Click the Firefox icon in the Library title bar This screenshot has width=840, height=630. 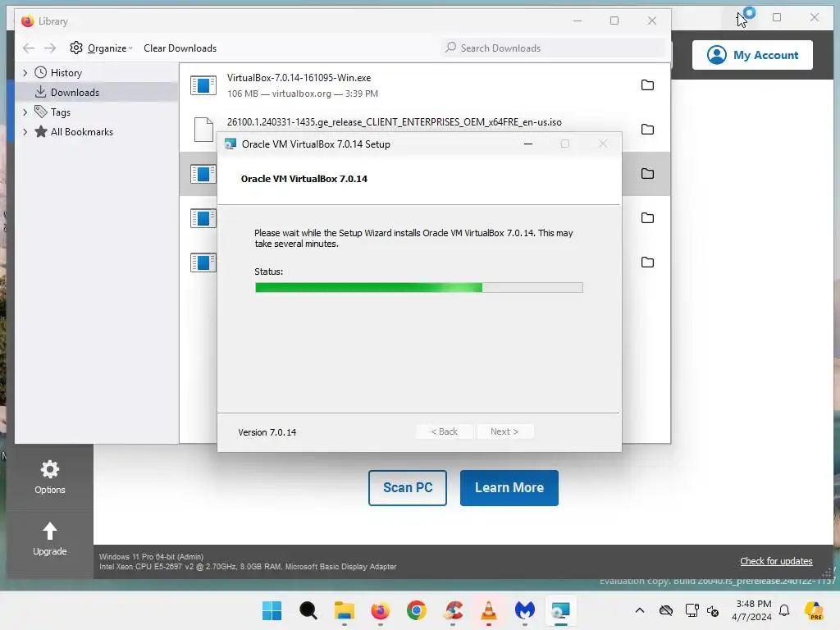pyautogui.click(x=28, y=21)
